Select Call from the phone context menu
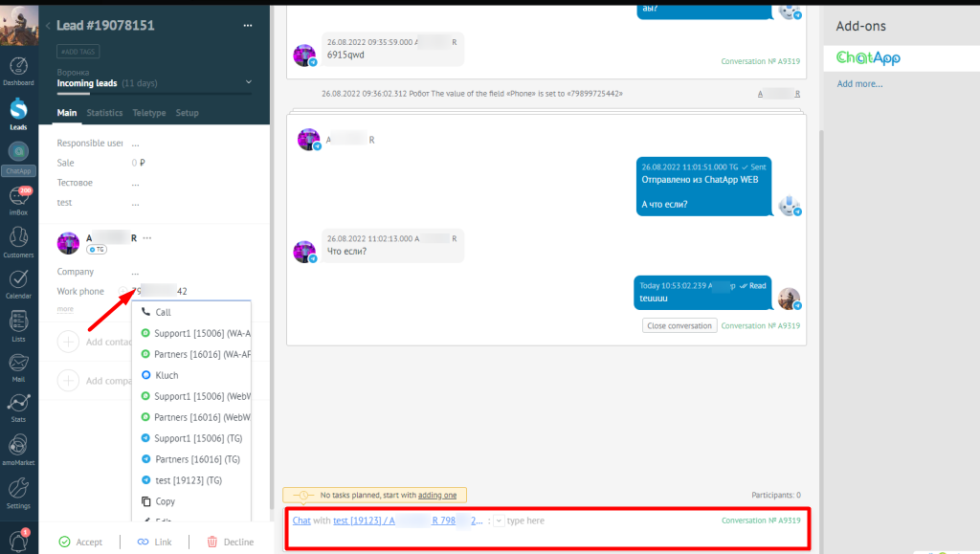The image size is (980, 554). (x=163, y=312)
